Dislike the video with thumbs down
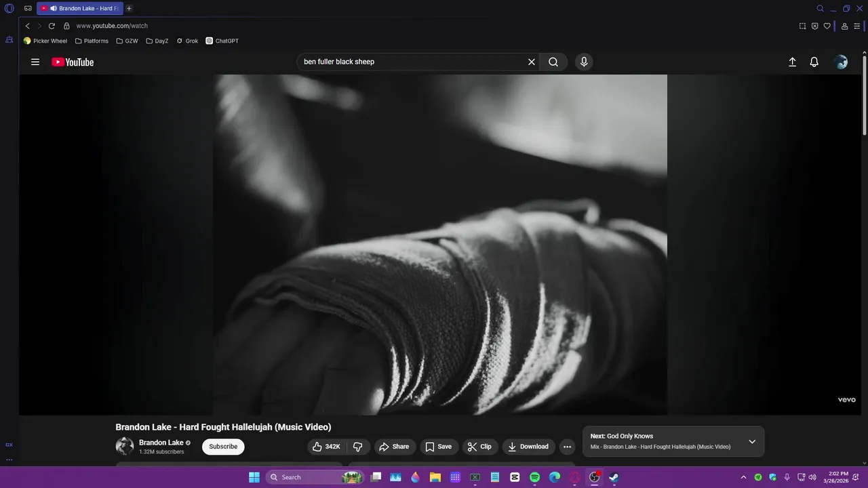 click(x=358, y=447)
